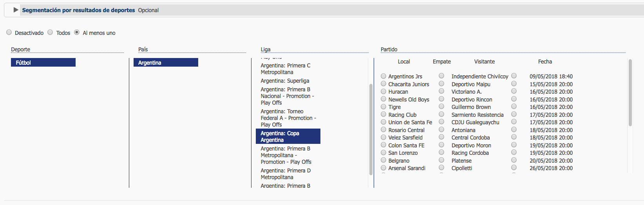Viewport: 644px width, 205px height.
Task: Choose Argentina in the País list
Action: pos(166,63)
